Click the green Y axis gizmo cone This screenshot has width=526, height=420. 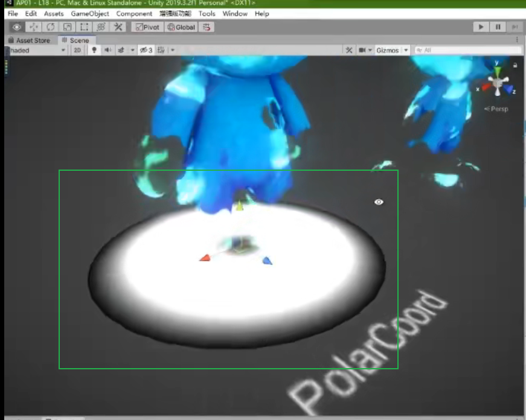pyautogui.click(x=497, y=71)
